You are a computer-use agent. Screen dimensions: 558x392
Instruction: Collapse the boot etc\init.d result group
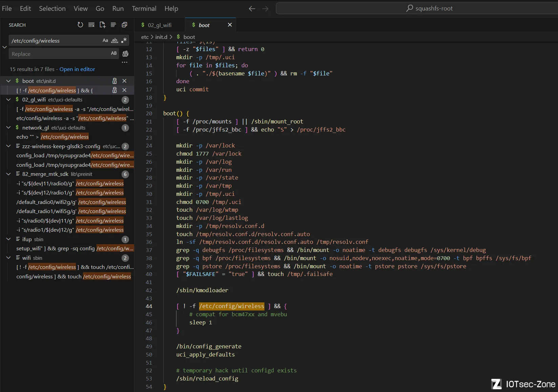click(x=8, y=81)
